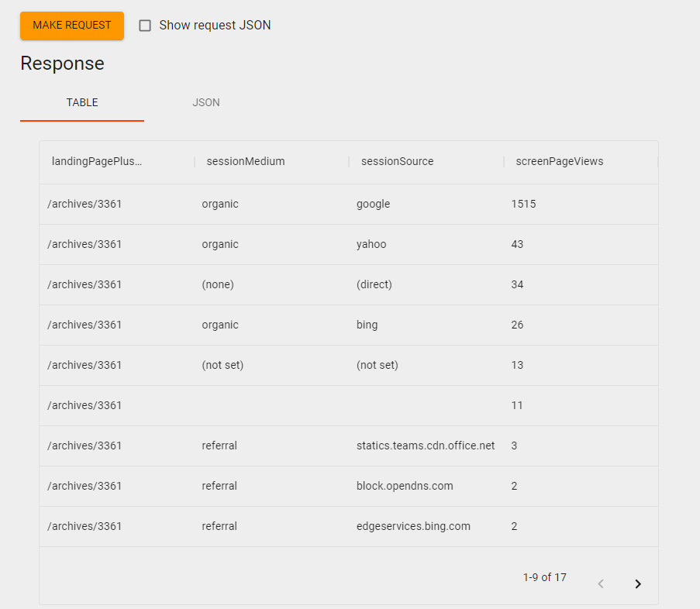Viewport: 700px width, 609px height.
Task: Open the JSON response tab
Action: coord(205,102)
